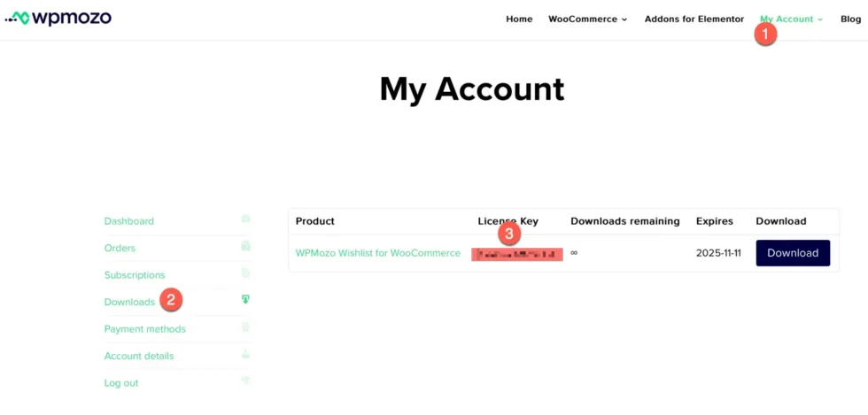Image resolution: width=868 pixels, height=415 pixels.
Task: Open the Subscriptions account link
Action: click(135, 275)
